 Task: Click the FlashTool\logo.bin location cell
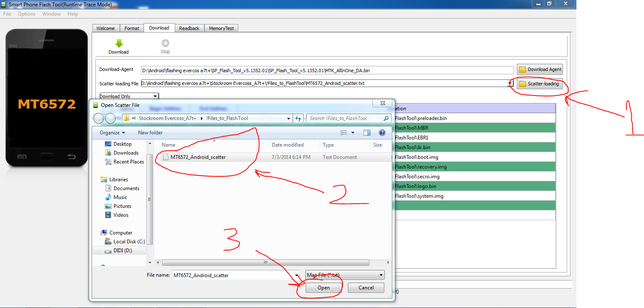[474, 186]
